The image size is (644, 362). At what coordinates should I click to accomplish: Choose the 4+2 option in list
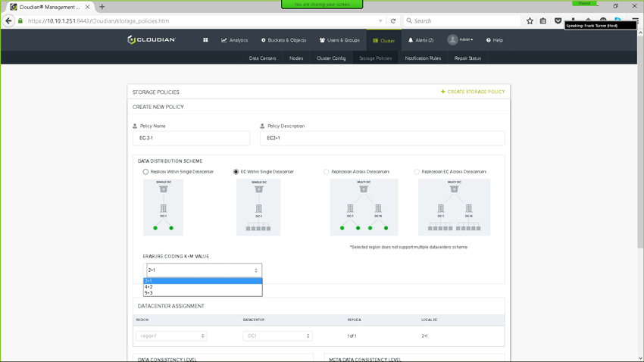click(202, 287)
